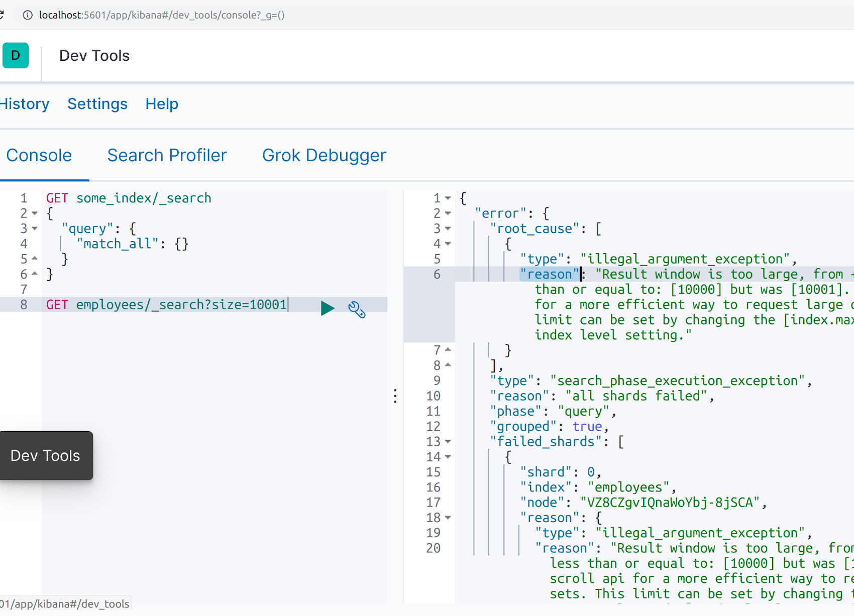
Task: Toggle the fold arrow on editor line 6
Action: pyautogui.click(x=34, y=274)
